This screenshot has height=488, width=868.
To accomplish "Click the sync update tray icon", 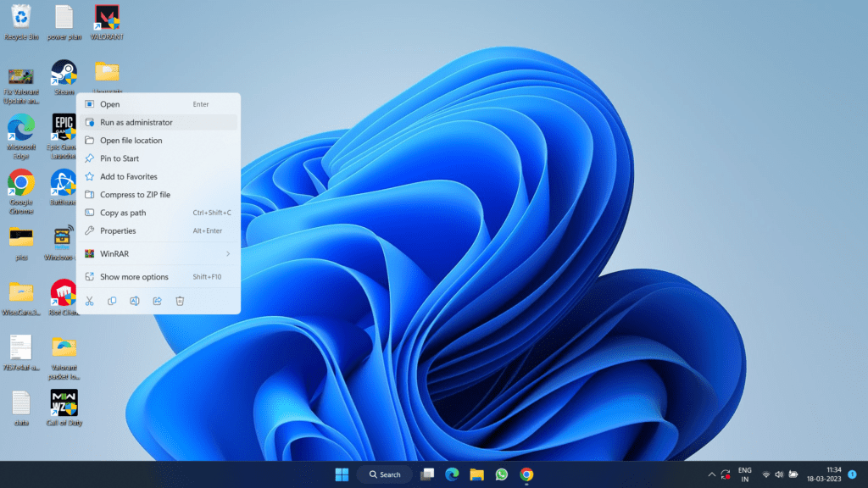I will 726,474.
